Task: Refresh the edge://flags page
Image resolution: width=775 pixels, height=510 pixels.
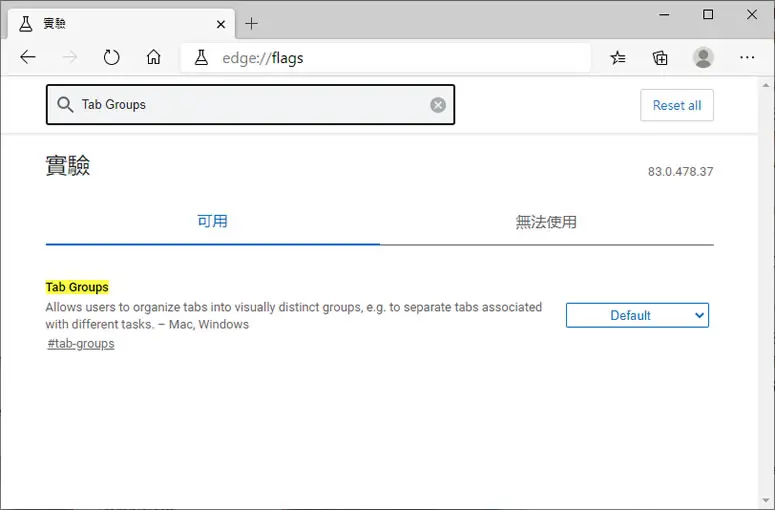Action: [112, 57]
